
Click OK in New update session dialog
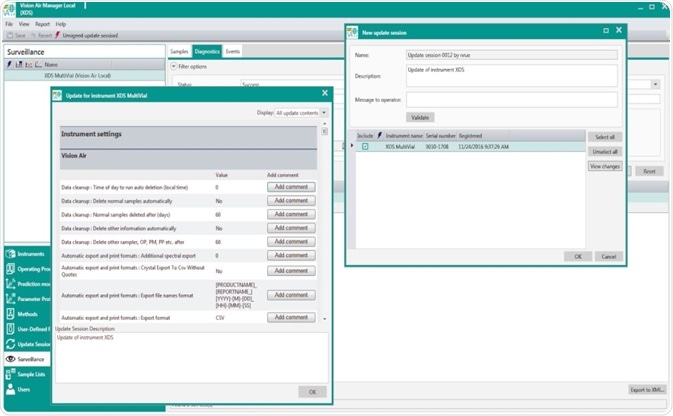(x=578, y=256)
